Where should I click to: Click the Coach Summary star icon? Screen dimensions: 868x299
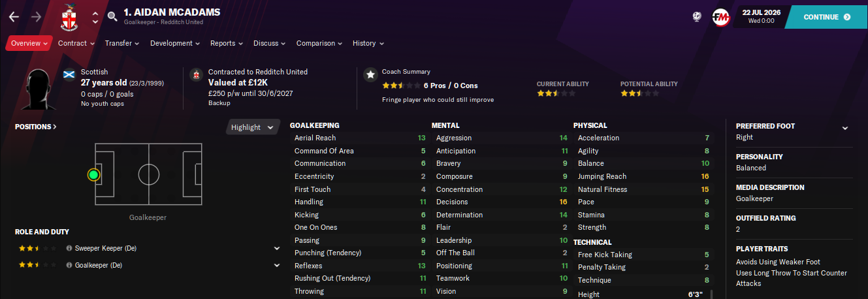[x=370, y=74]
